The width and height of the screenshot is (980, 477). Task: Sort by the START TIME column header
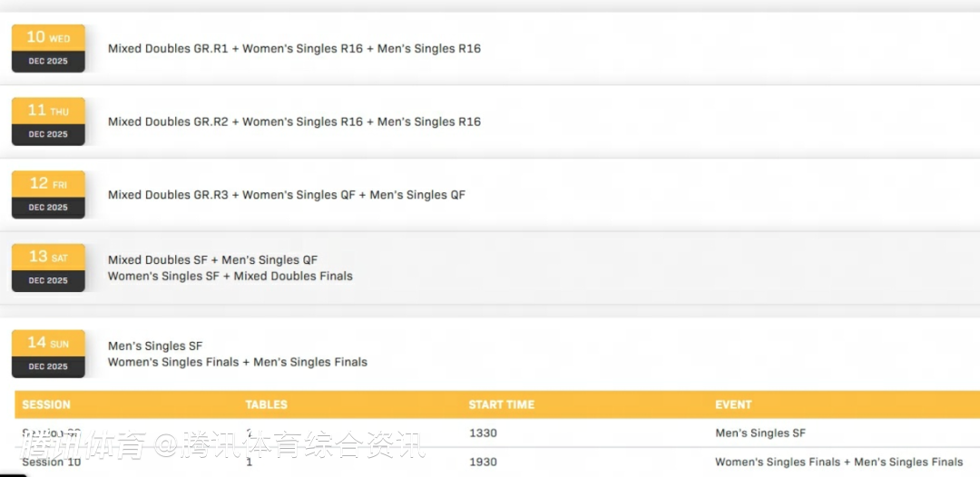(x=501, y=404)
